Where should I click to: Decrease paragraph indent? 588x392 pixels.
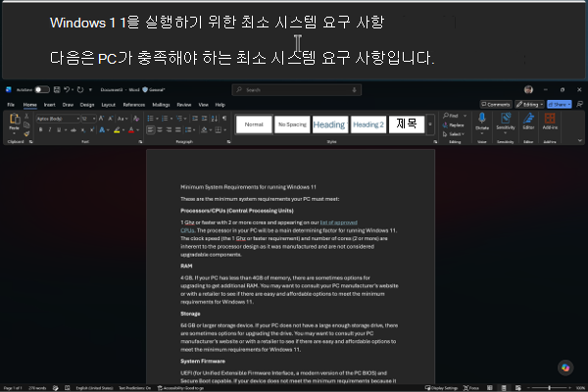pos(195,119)
